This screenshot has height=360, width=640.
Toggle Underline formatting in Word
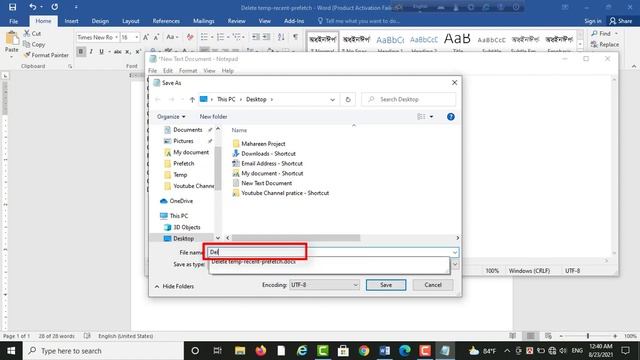101,51
